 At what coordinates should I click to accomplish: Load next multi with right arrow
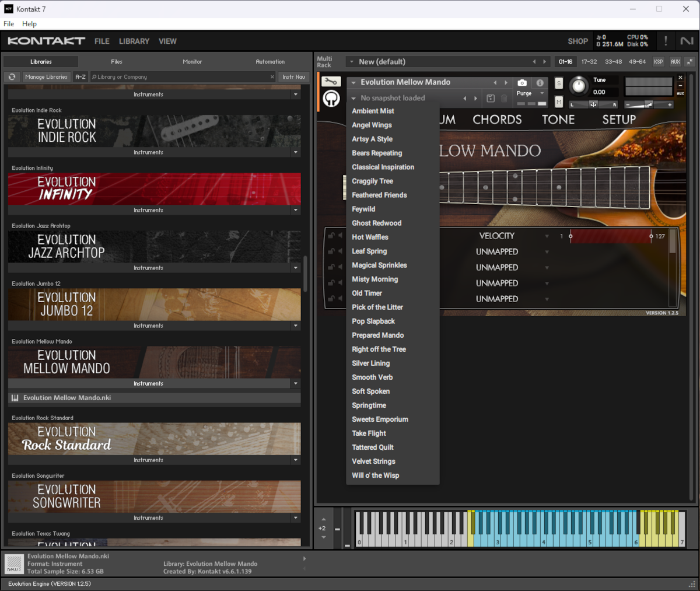[x=545, y=62]
